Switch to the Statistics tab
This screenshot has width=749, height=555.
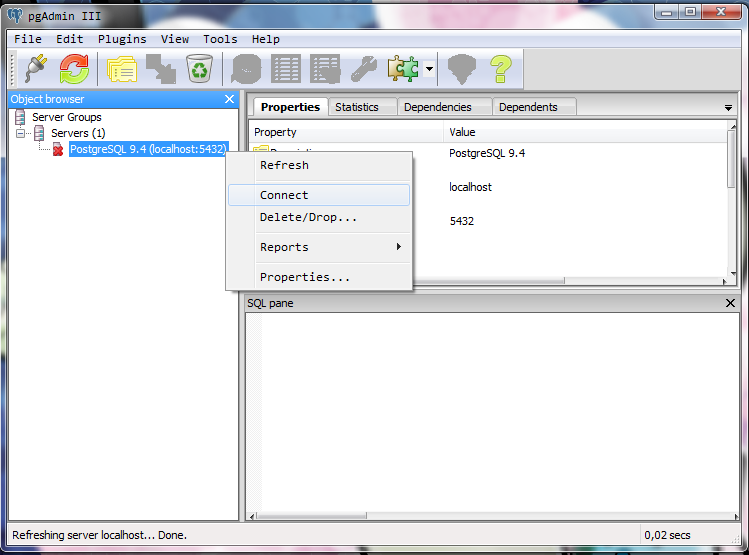coord(363,107)
